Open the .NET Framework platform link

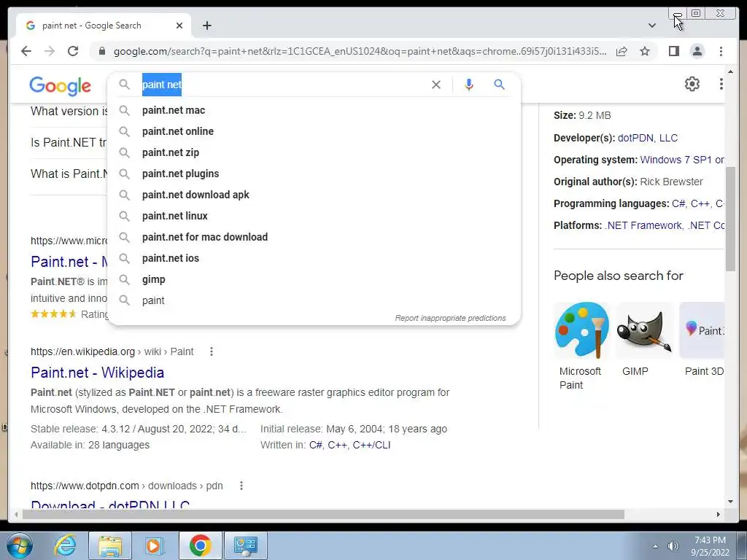643,226
